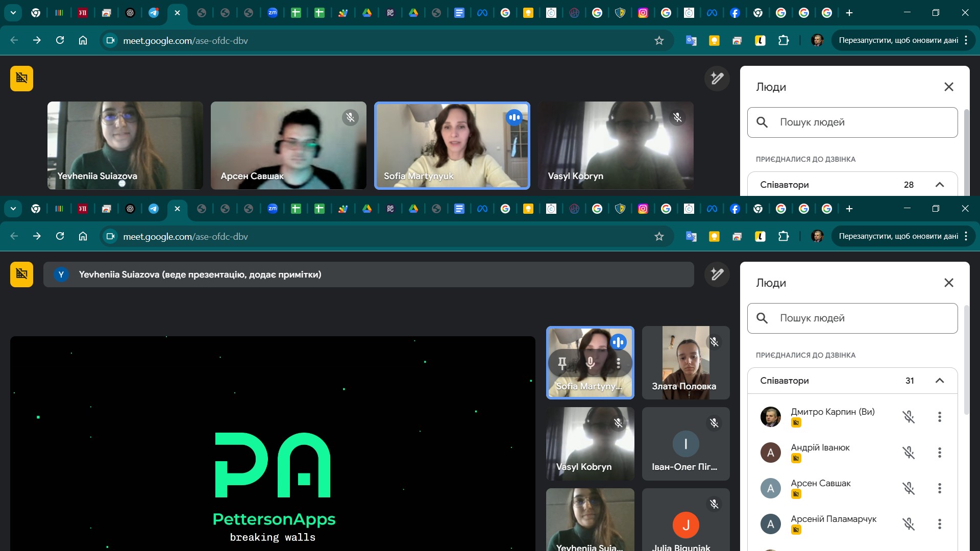Open more options on Sofia Martynyuk's small tile
Screen dimensions: 980x551
coord(618,363)
